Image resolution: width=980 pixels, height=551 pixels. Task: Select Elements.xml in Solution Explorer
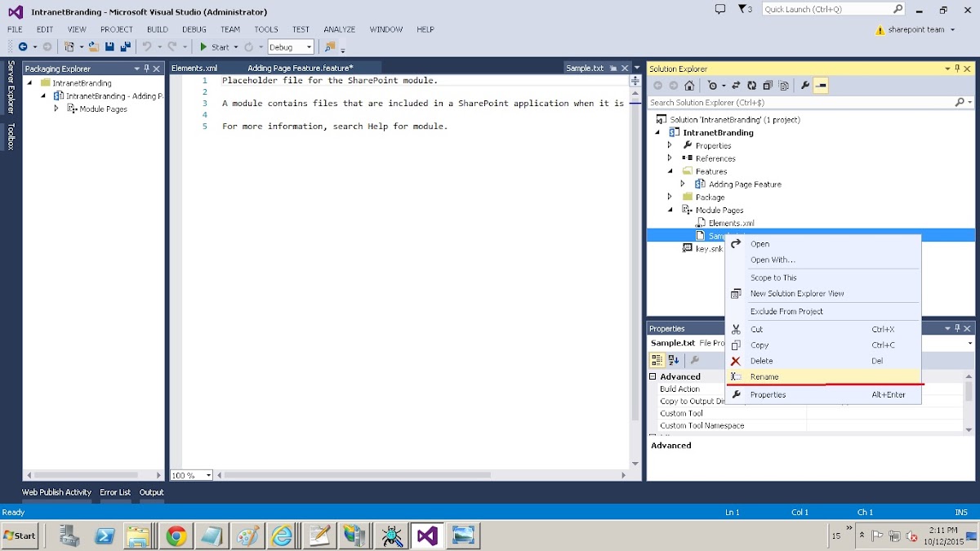(x=731, y=223)
